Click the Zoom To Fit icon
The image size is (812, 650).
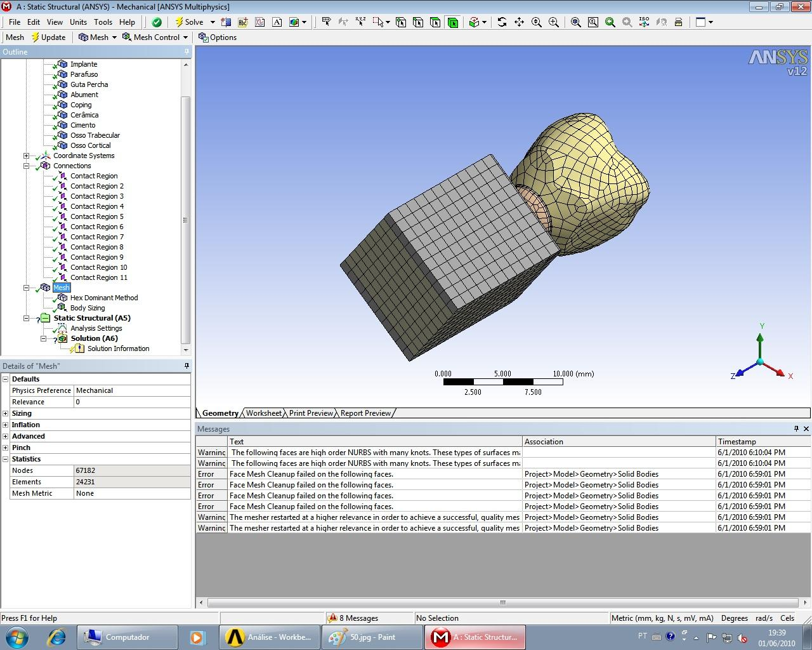click(x=575, y=22)
